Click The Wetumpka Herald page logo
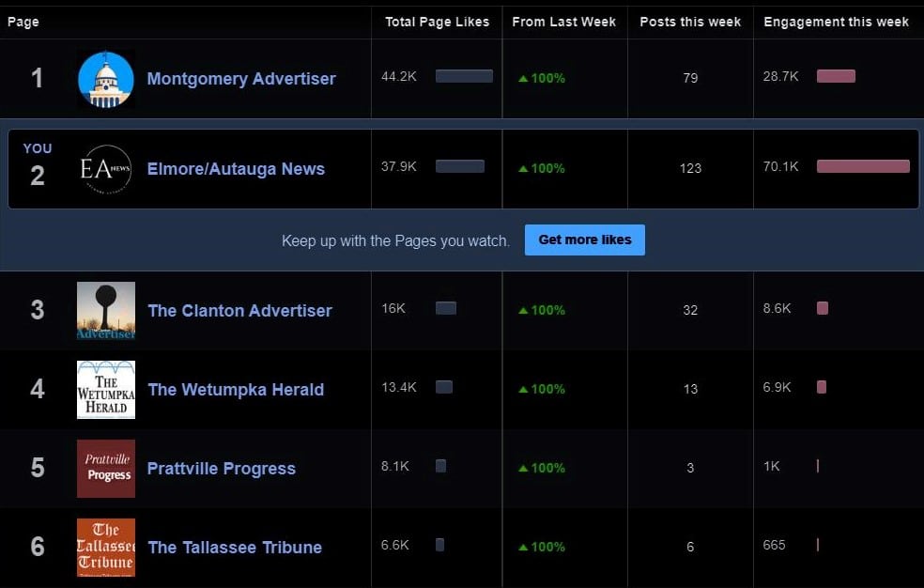 tap(105, 390)
